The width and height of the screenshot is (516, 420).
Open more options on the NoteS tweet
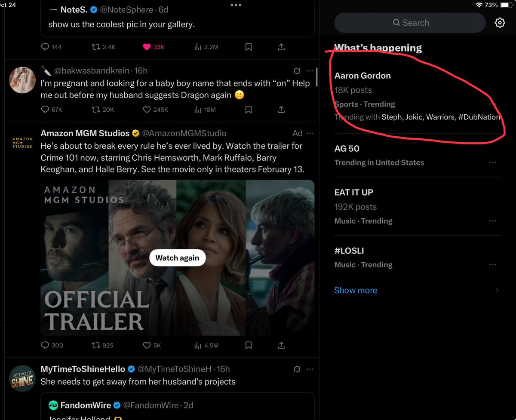point(236,5)
